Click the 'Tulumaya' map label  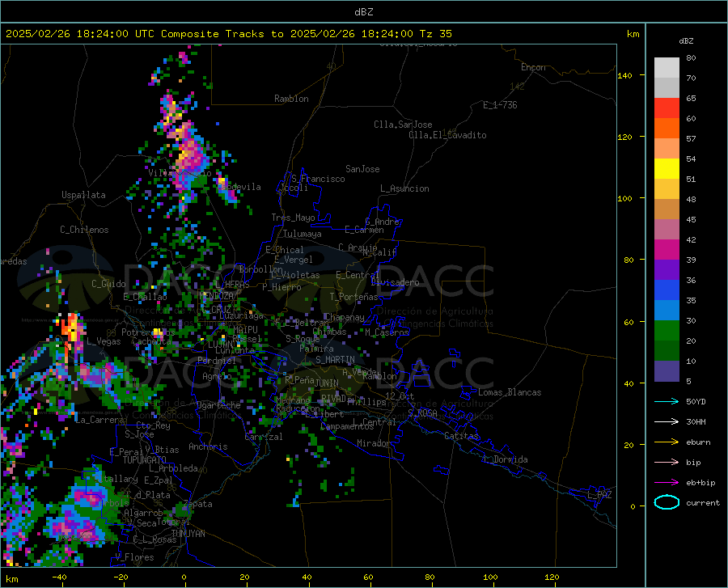pyautogui.click(x=302, y=234)
